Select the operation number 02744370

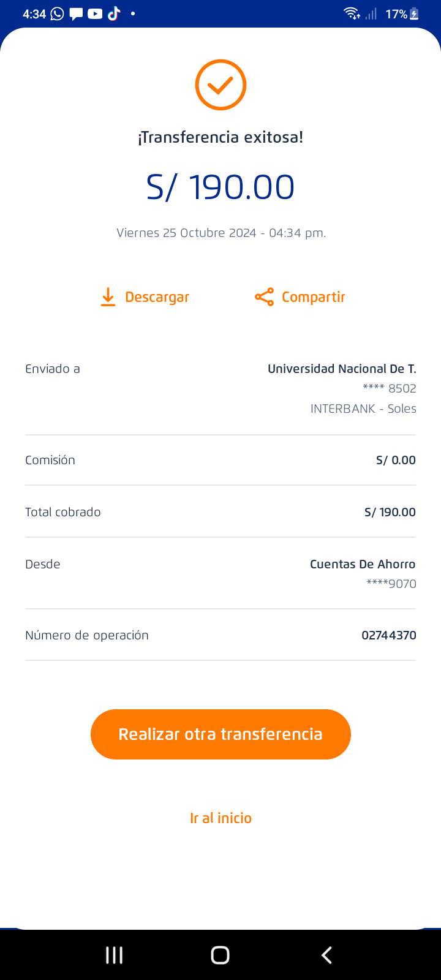click(388, 635)
